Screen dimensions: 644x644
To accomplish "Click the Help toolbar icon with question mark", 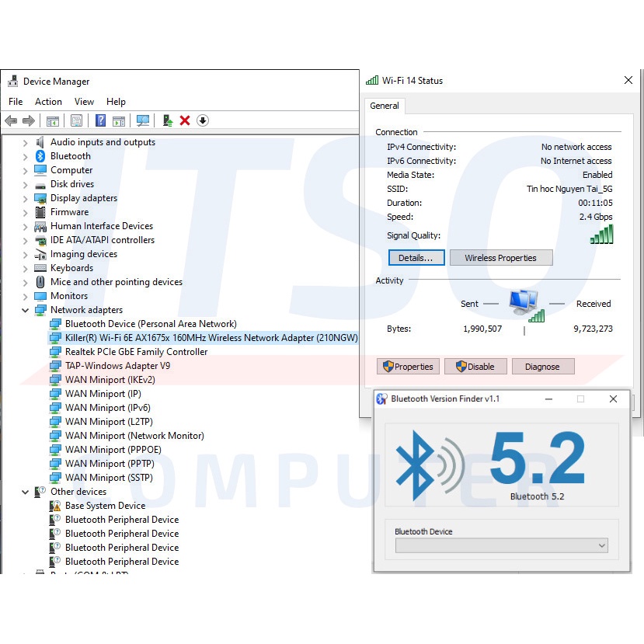I will coord(100,120).
